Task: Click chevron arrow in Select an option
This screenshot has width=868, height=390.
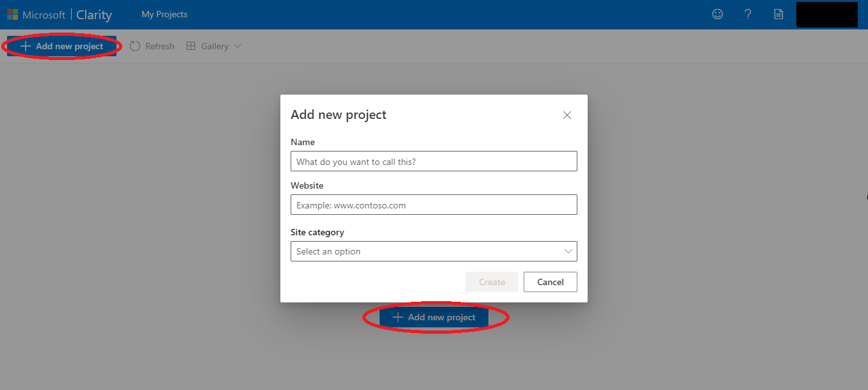Action: pyautogui.click(x=568, y=251)
